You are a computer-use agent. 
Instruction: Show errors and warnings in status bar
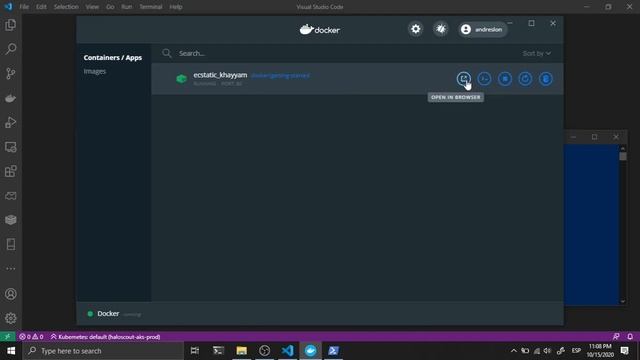(x=31, y=337)
